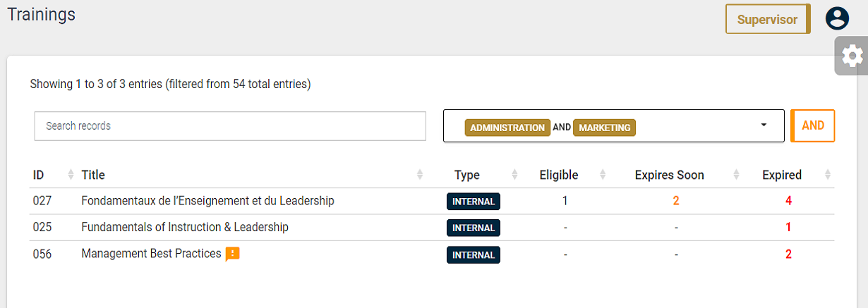
Task: Open the Management Best Practices training
Action: pyautogui.click(x=151, y=254)
